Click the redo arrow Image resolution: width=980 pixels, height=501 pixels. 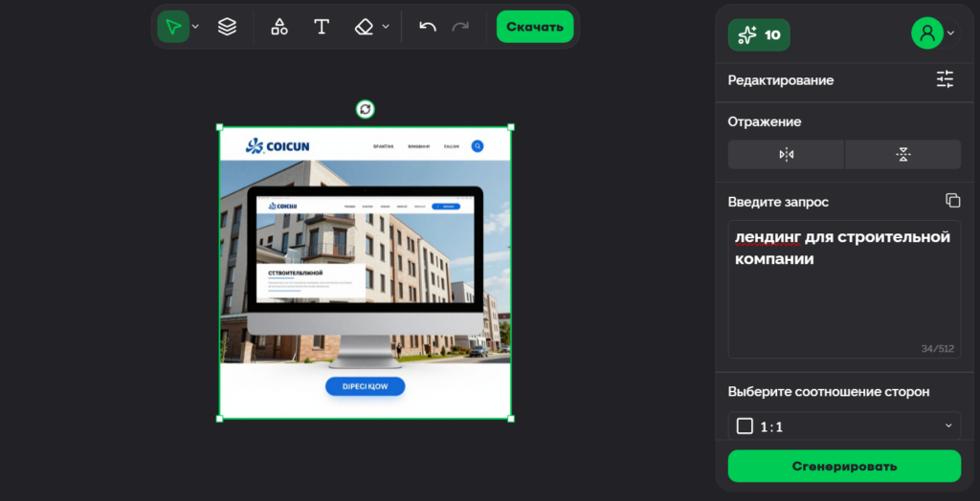(460, 27)
